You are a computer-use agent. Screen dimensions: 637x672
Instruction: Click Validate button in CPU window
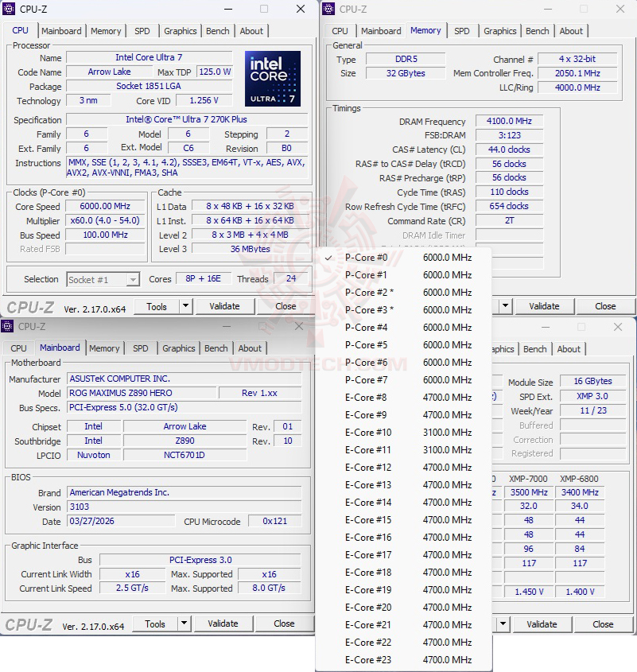point(224,306)
